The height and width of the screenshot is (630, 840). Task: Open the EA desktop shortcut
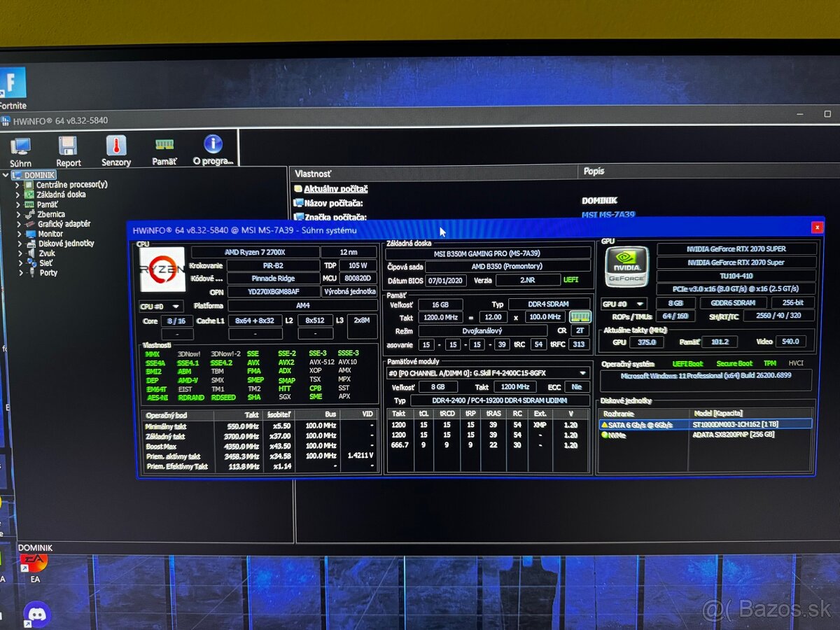pyautogui.click(x=34, y=567)
